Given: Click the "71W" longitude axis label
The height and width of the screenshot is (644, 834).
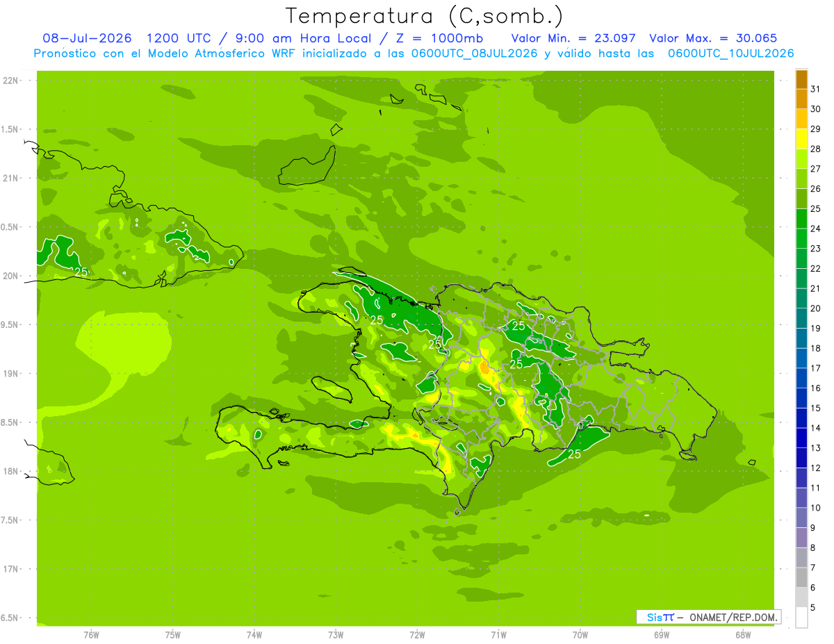Looking at the screenshot, I should coord(498,634).
